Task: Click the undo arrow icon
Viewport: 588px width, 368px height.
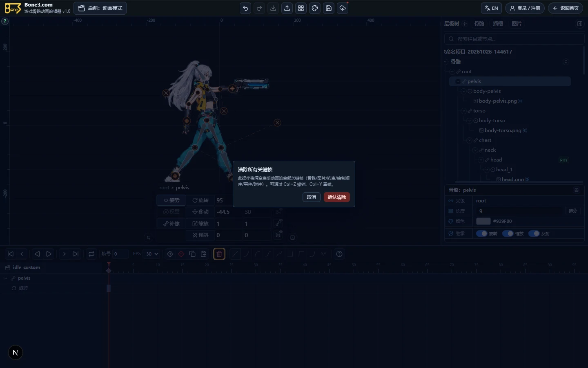Action: [245, 8]
